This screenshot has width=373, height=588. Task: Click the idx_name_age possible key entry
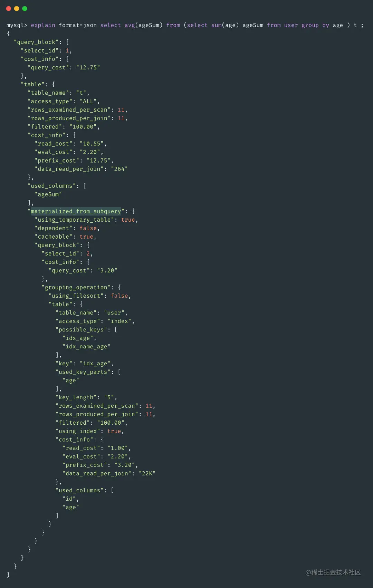[86, 347]
